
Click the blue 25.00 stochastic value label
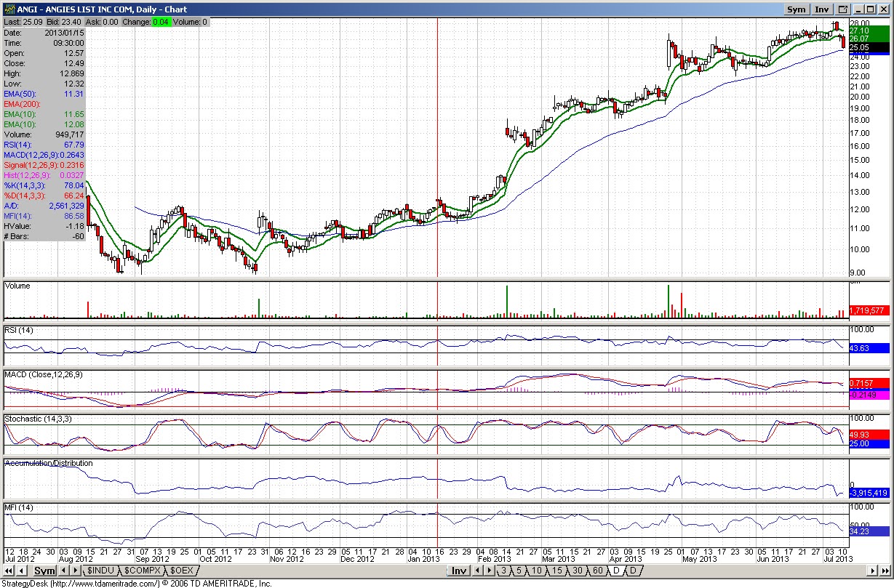click(x=869, y=443)
